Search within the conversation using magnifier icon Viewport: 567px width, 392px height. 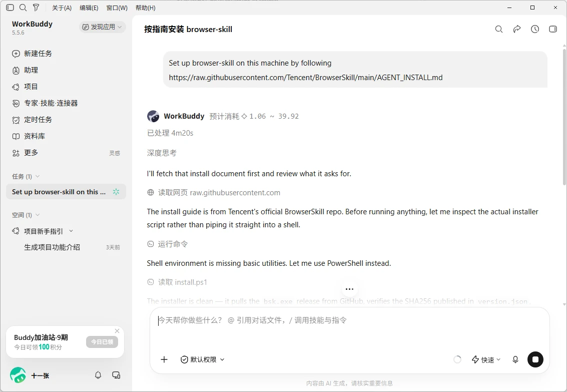499,30
